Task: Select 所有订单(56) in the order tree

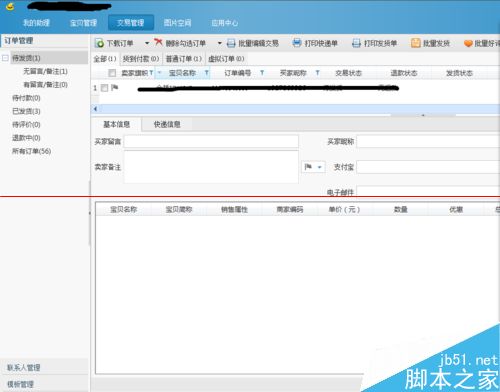Action: pyautogui.click(x=32, y=151)
